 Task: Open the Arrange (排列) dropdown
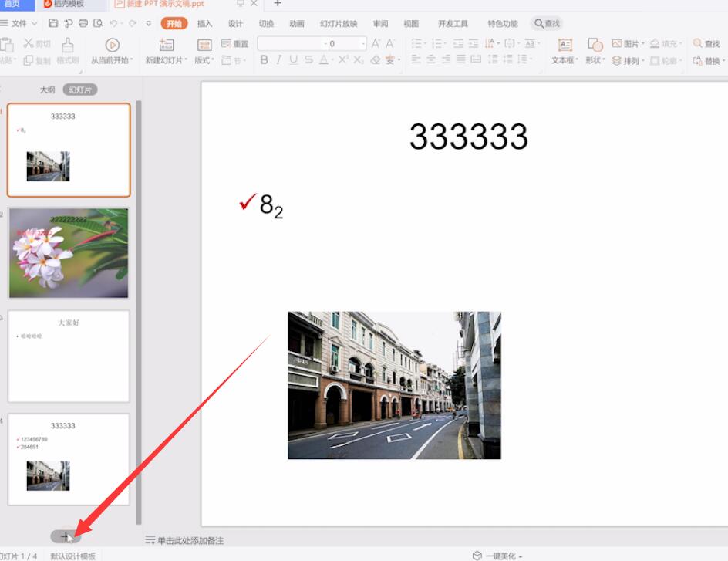click(629, 60)
